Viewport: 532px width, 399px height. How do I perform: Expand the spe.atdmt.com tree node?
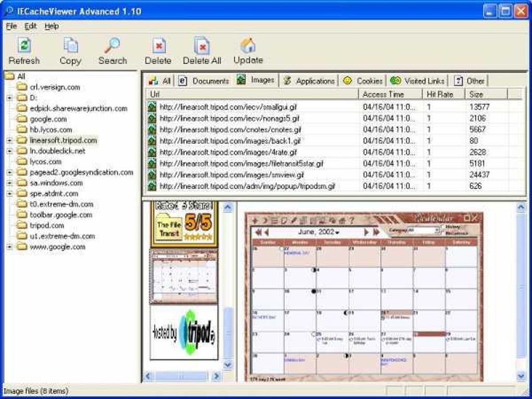9,194
